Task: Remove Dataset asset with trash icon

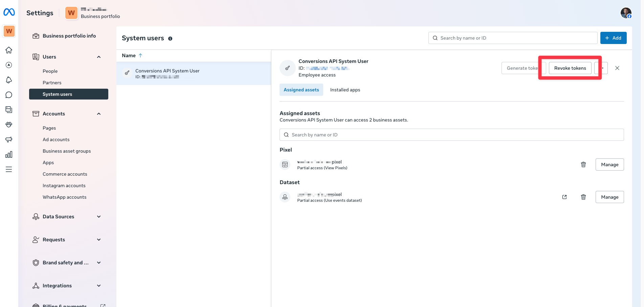Action: (583, 197)
